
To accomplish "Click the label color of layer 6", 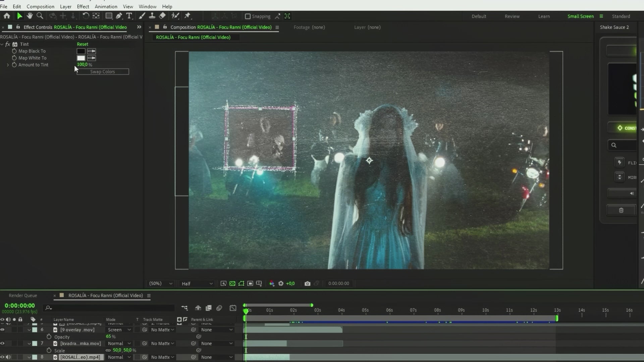I will click(x=35, y=330).
